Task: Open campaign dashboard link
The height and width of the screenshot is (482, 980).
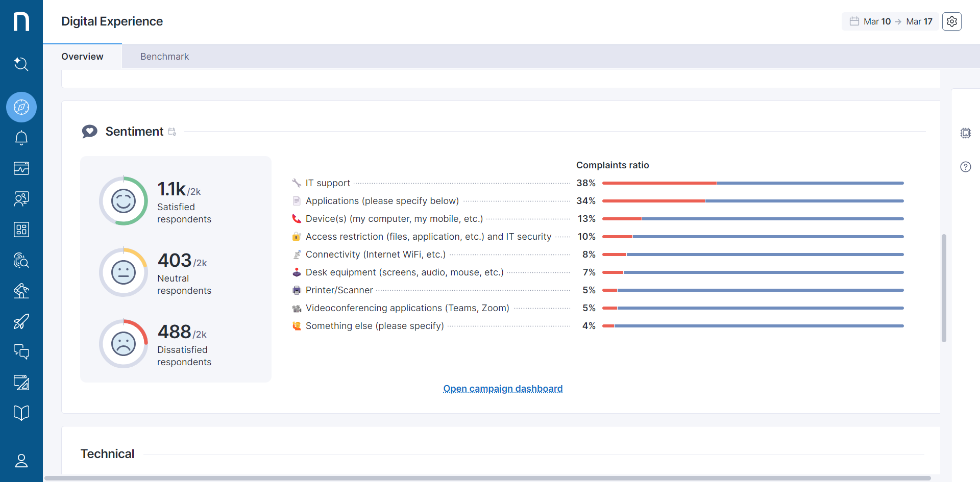Action: (x=503, y=389)
